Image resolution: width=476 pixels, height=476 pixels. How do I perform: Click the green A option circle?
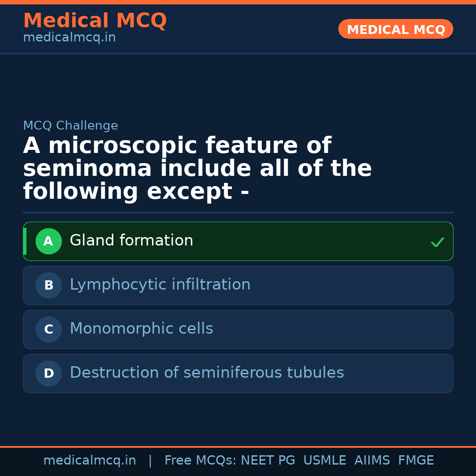pos(48,241)
